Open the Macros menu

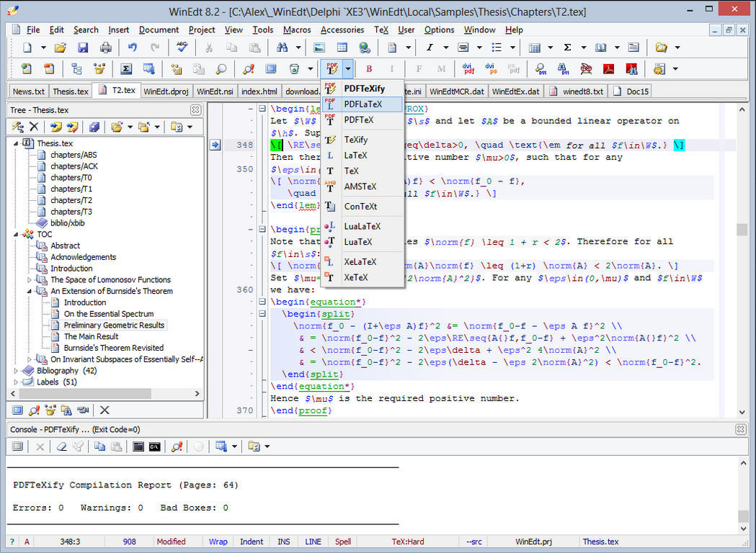click(297, 30)
